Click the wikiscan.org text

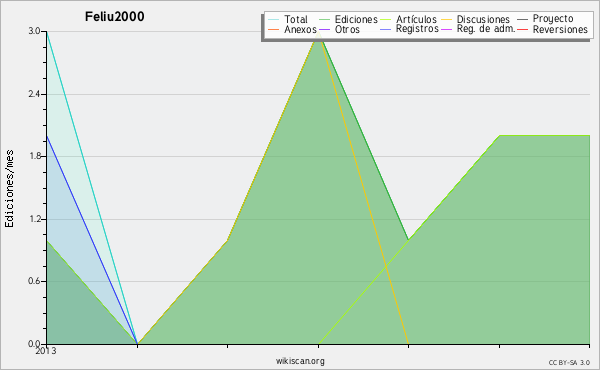tap(300, 360)
